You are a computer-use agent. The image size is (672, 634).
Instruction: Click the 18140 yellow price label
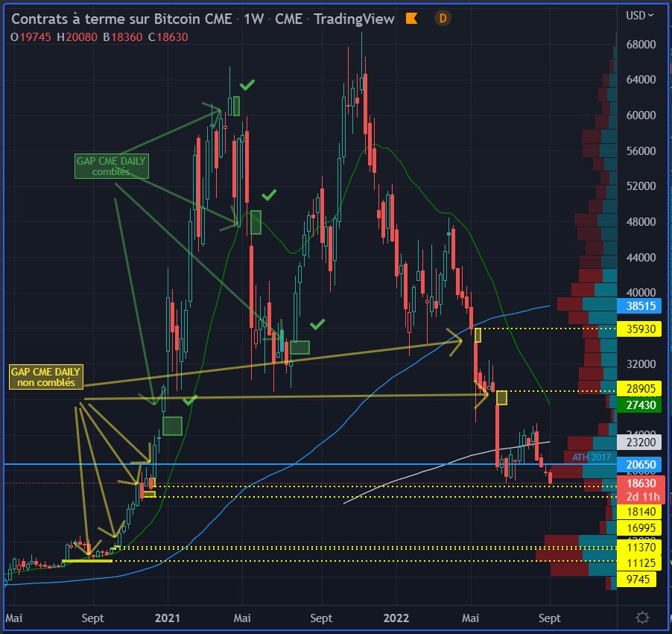(638, 511)
